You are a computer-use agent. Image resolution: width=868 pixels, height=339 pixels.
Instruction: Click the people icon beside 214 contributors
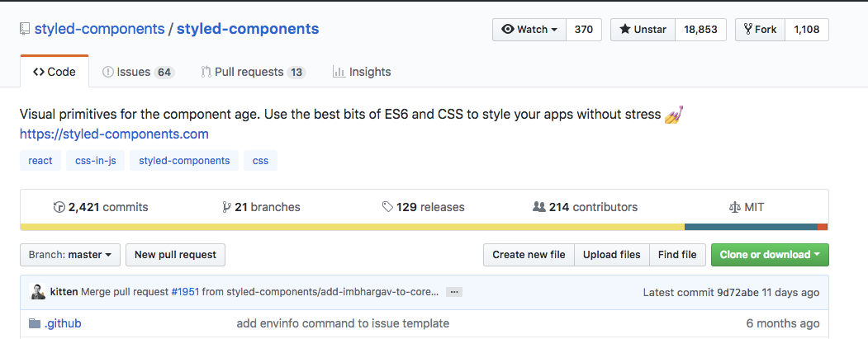pyautogui.click(x=539, y=207)
